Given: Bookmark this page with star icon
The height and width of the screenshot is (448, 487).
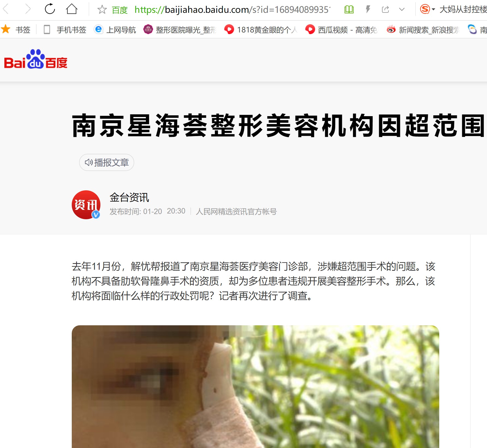Looking at the screenshot, I should (x=102, y=10).
